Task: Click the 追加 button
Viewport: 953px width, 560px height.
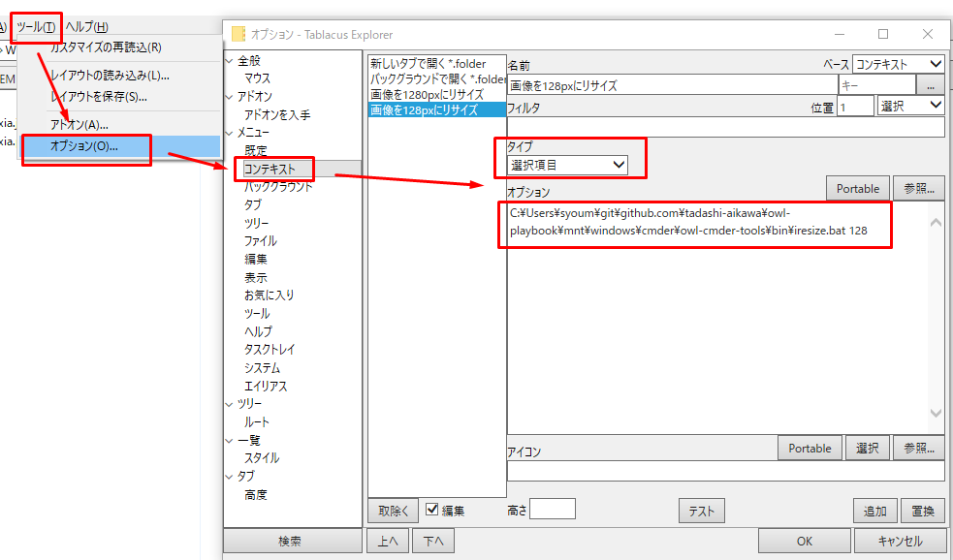Action: (874, 511)
